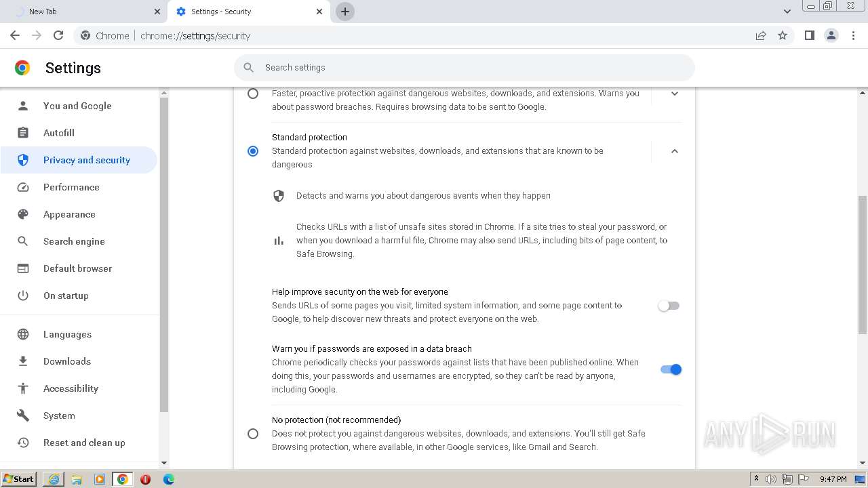Click the share page icon
Screen dimensions: 868x488
click(761, 35)
